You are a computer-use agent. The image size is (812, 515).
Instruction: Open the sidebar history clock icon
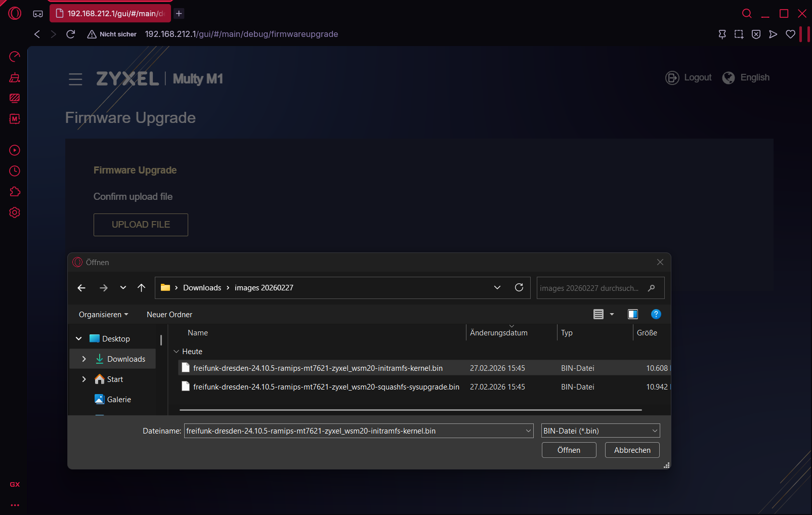pyautogui.click(x=15, y=171)
